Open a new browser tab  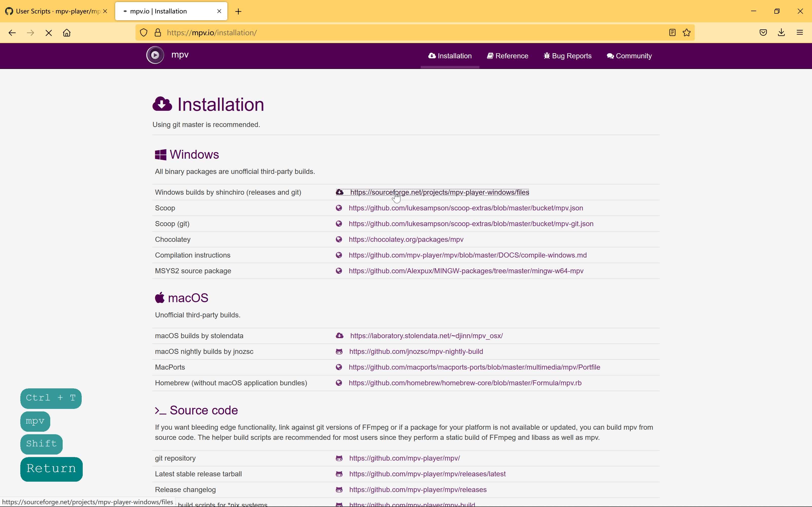(238, 11)
